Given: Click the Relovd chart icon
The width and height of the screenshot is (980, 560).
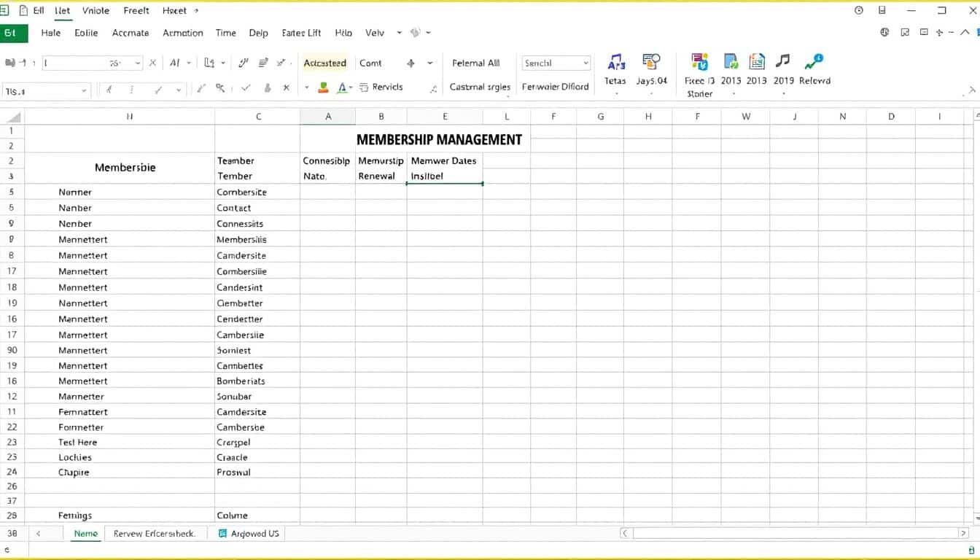Looking at the screenshot, I should [x=814, y=61].
